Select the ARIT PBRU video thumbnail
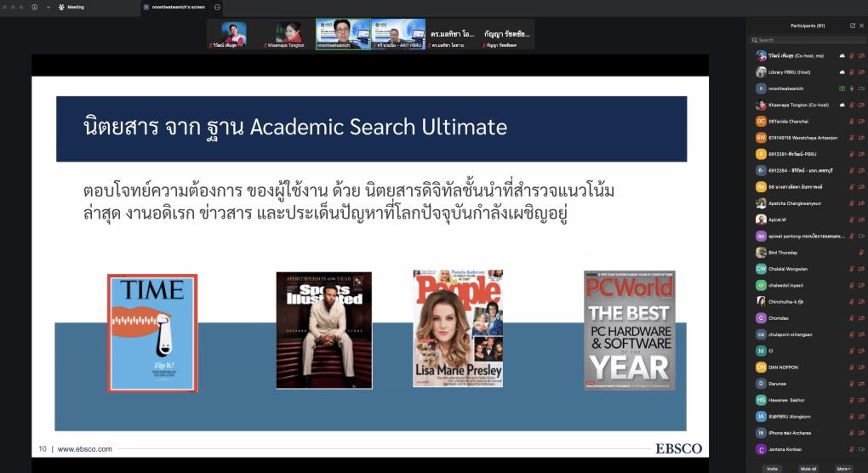This screenshot has width=868, height=473. [398, 34]
